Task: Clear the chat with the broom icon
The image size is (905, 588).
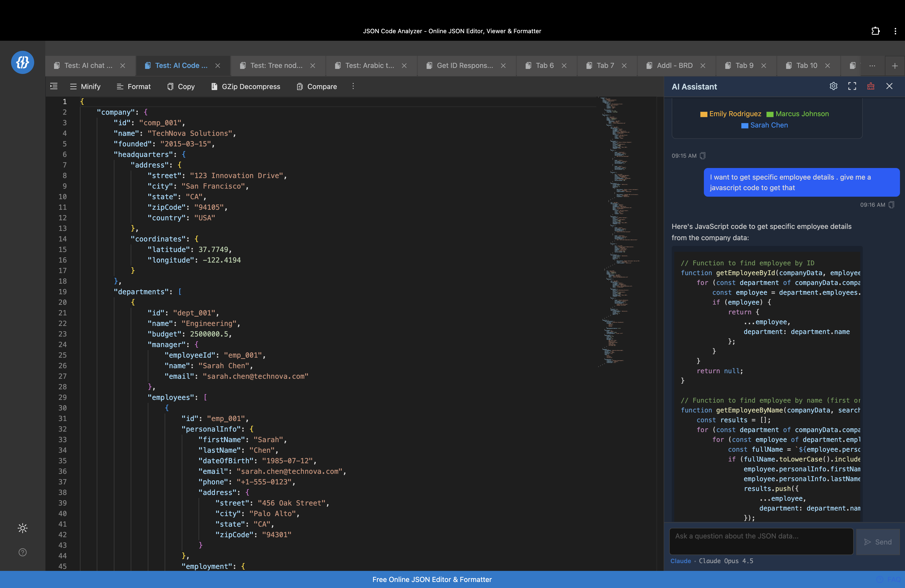Action: tap(870, 86)
